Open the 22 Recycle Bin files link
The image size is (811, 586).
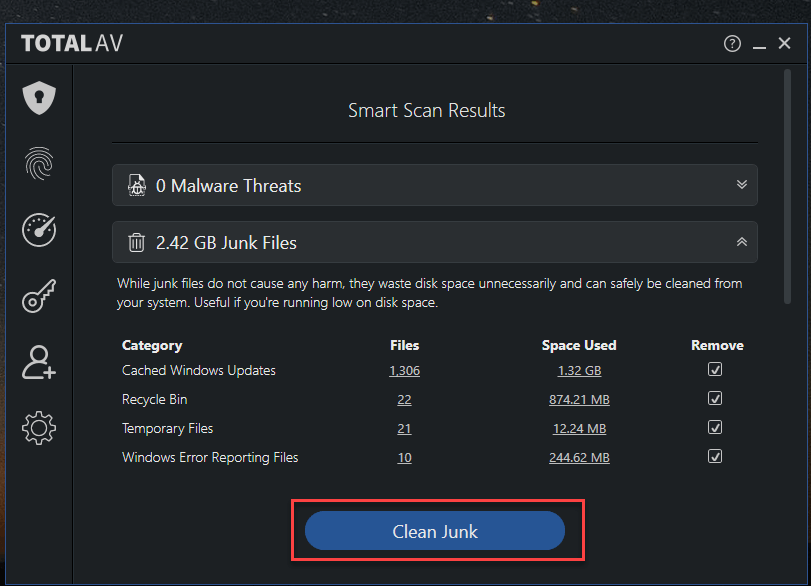[404, 400]
